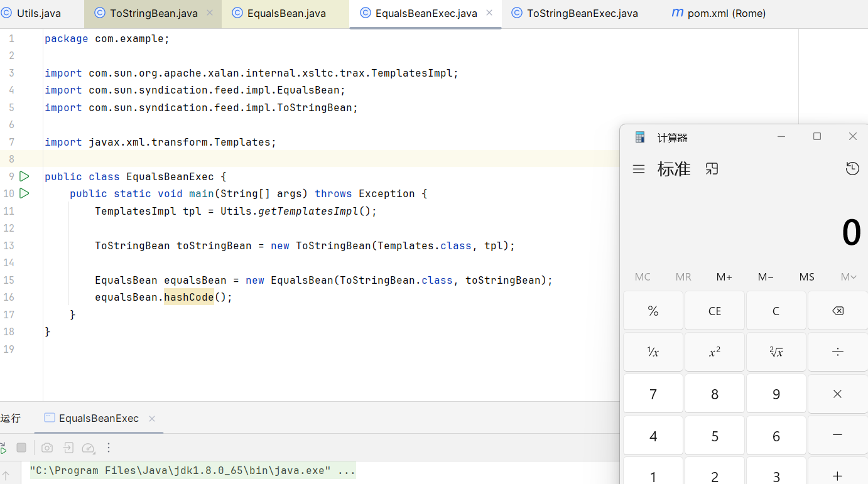Click the M− memory subtract button
The height and width of the screenshot is (484, 868).
click(766, 277)
